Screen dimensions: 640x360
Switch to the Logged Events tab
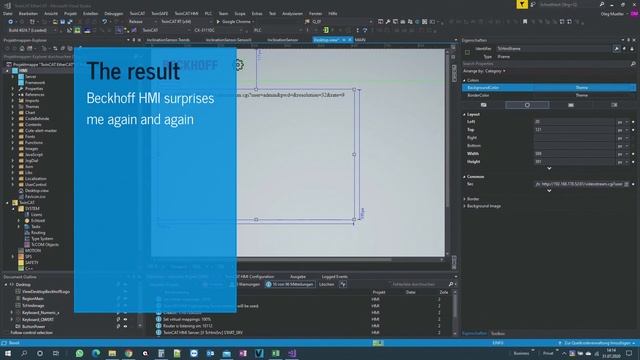(334, 277)
